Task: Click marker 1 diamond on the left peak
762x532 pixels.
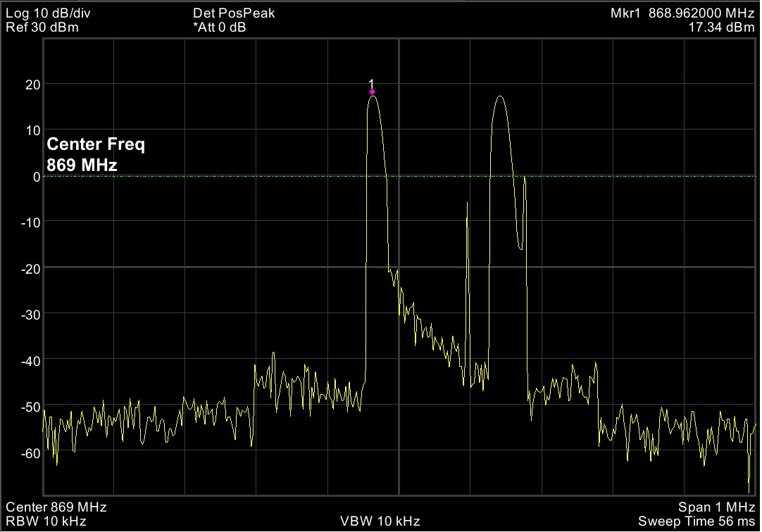Action: tap(372, 91)
